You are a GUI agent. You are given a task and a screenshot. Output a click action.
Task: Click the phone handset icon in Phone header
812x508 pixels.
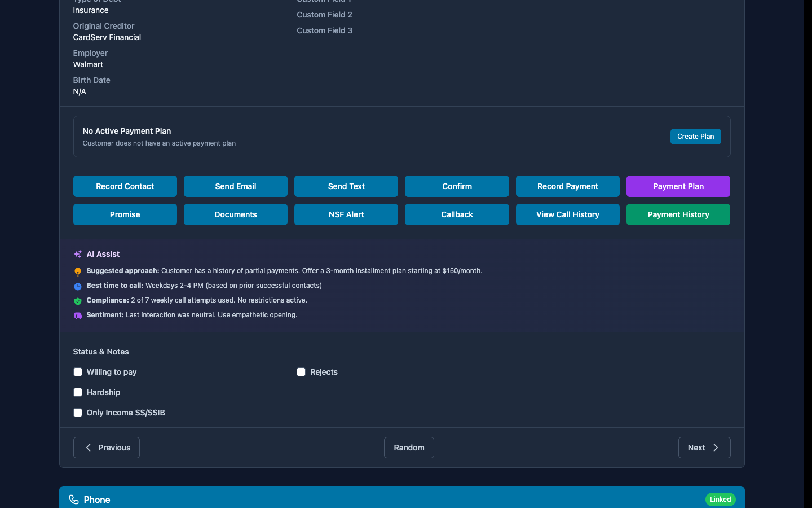(74, 500)
